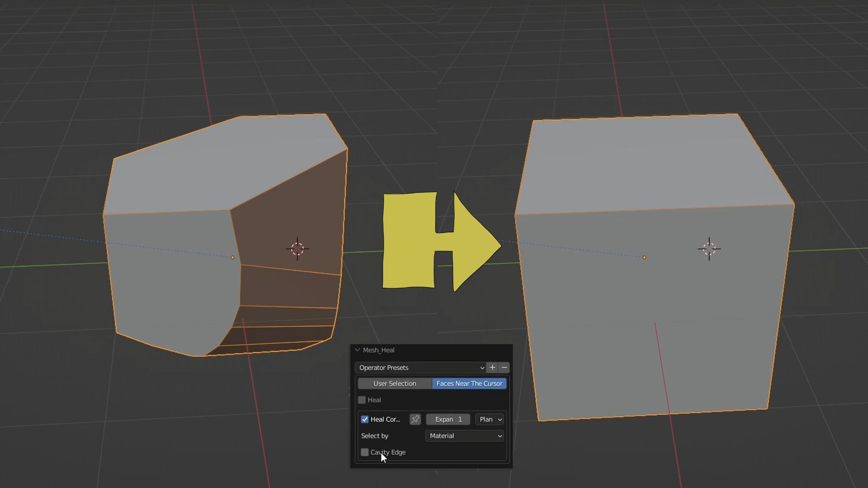Image resolution: width=868 pixels, height=488 pixels.
Task: Click the pin icon beside Heal Corner
Action: pos(415,419)
